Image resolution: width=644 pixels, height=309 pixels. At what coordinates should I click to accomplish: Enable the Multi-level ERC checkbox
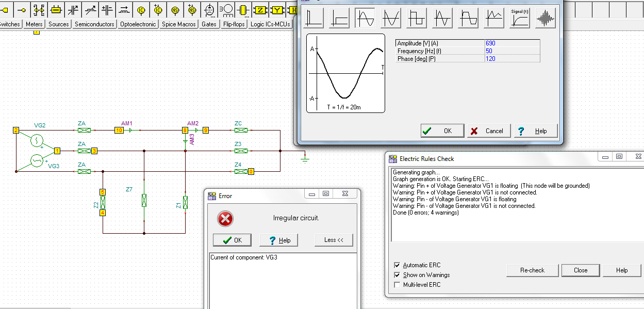coord(397,285)
